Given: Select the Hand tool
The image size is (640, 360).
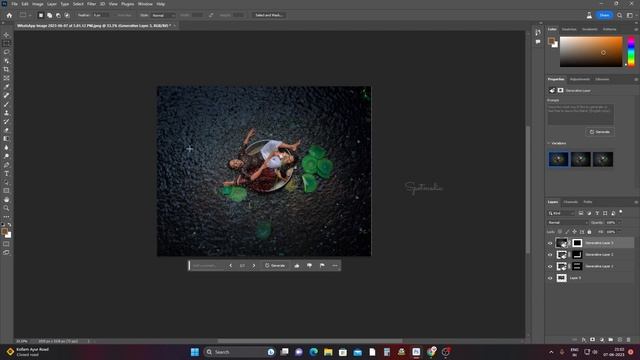Looking at the screenshot, I should (x=7, y=200).
